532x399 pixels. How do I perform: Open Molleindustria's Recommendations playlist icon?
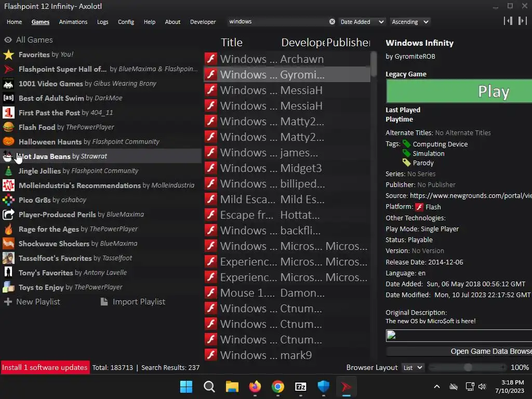[x=8, y=185]
